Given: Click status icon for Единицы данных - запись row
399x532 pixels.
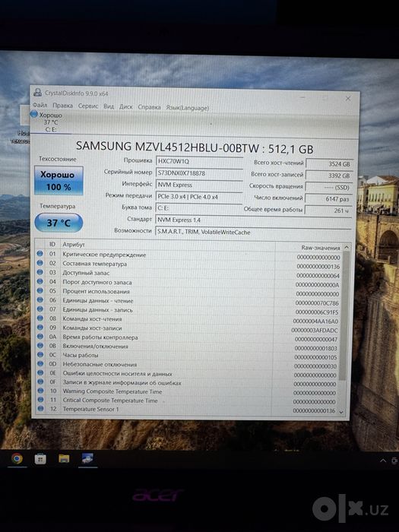Looking at the screenshot, I should 40,309.
